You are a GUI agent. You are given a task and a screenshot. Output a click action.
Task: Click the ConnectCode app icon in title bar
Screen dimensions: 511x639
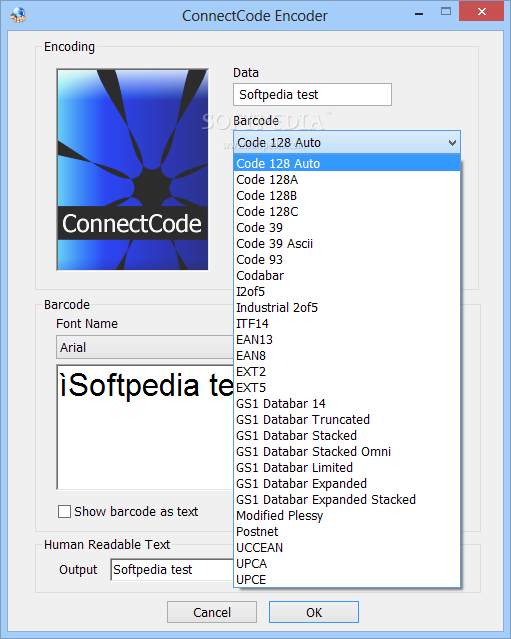18,15
